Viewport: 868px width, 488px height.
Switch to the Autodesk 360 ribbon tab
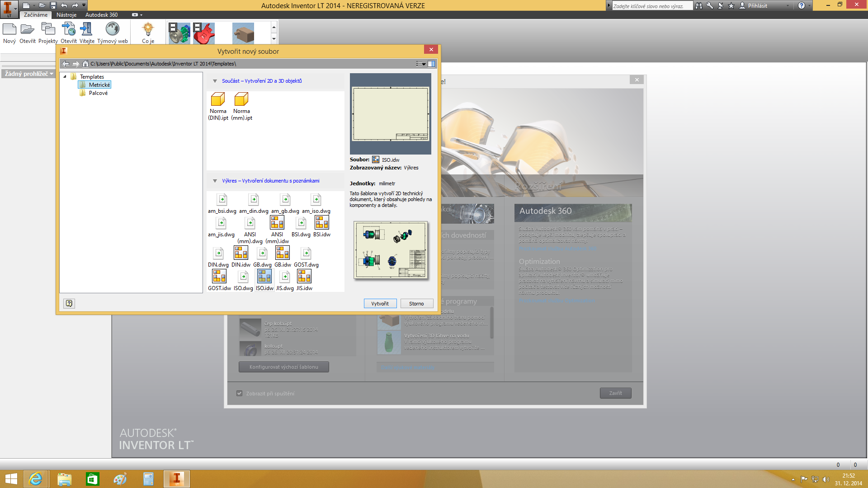(x=101, y=15)
